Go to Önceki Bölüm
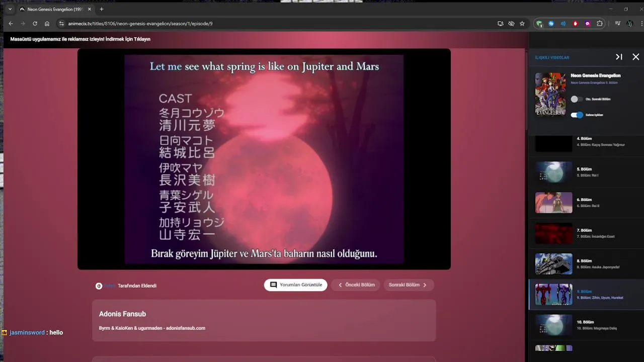Screen dimensions: 644x362 (x=356, y=285)
